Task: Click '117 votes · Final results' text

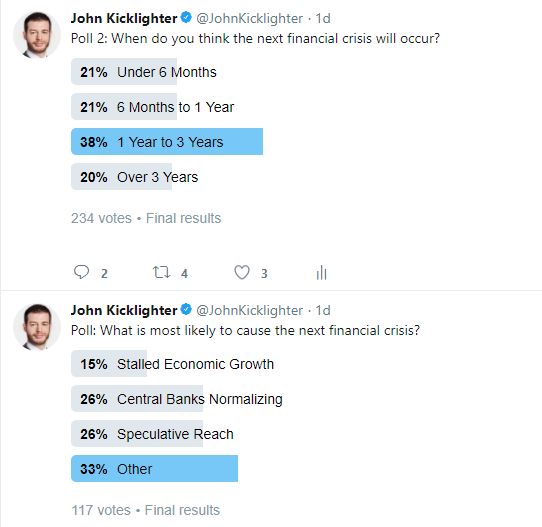Action: click(146, 510)
